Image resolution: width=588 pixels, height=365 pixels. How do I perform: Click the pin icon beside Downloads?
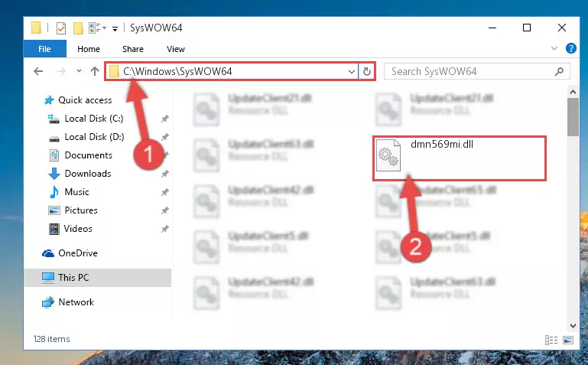click(x=164, y=174)
